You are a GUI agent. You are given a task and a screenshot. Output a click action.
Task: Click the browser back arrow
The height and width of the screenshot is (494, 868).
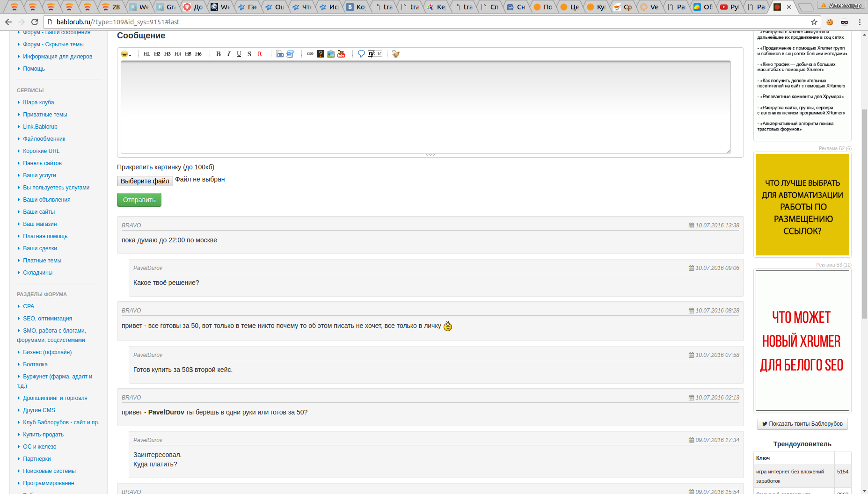[x=8, y=22]
